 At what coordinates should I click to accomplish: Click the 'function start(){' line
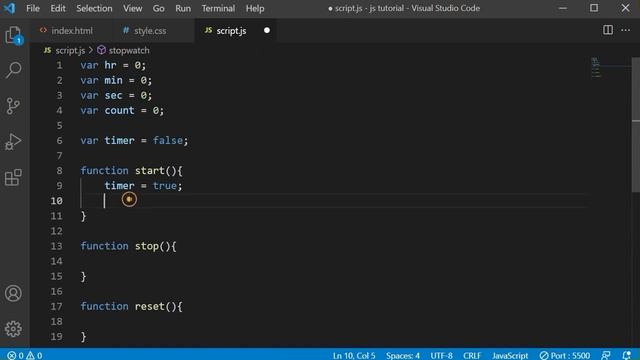click(131, 171)
